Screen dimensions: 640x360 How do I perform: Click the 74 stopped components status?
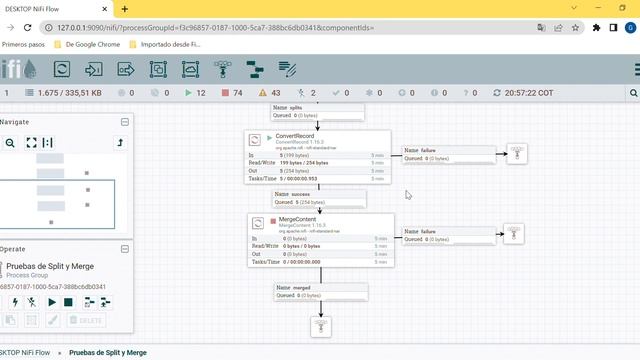coord(232,93)
